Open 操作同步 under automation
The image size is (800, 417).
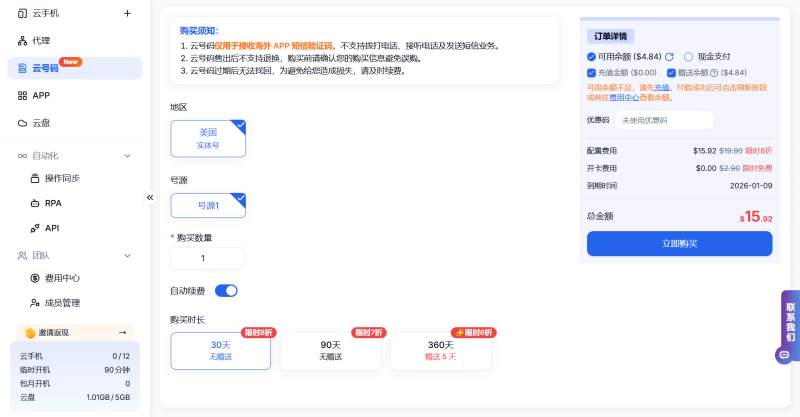61,178
